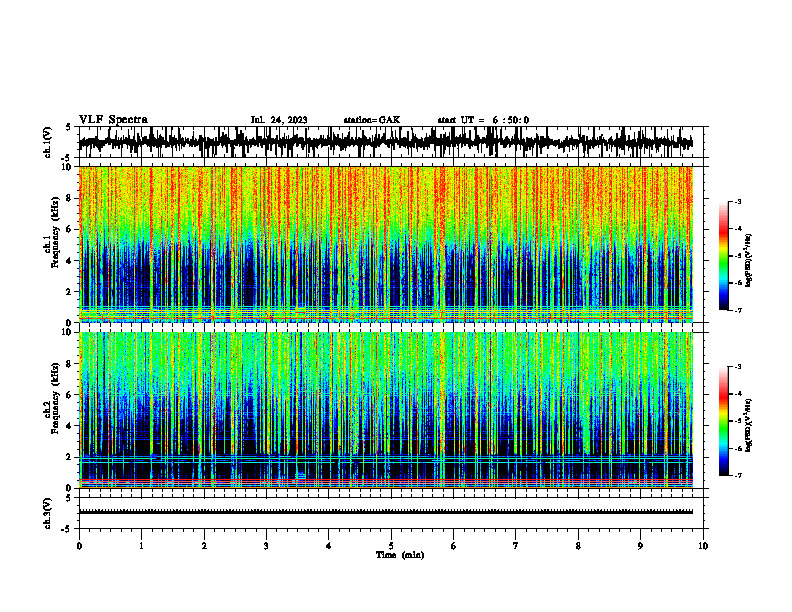Click the 0 minute tick label on time axis
The height and width of the screenshot is (612, 792).
pyautogui.click(x=79, y=546)
